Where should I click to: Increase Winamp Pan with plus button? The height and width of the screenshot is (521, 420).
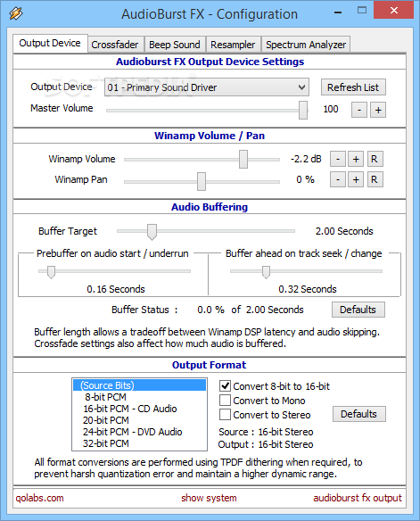[x=356, y=179]
